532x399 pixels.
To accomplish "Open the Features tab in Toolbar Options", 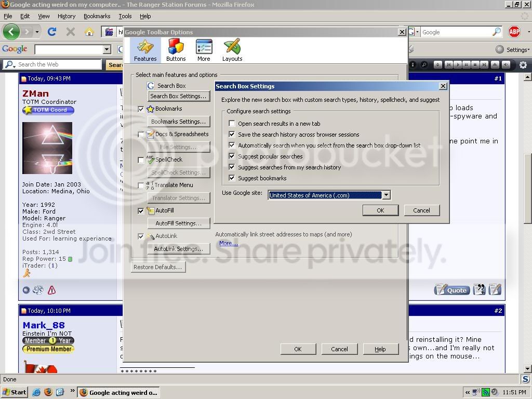I will coord(145,50).
